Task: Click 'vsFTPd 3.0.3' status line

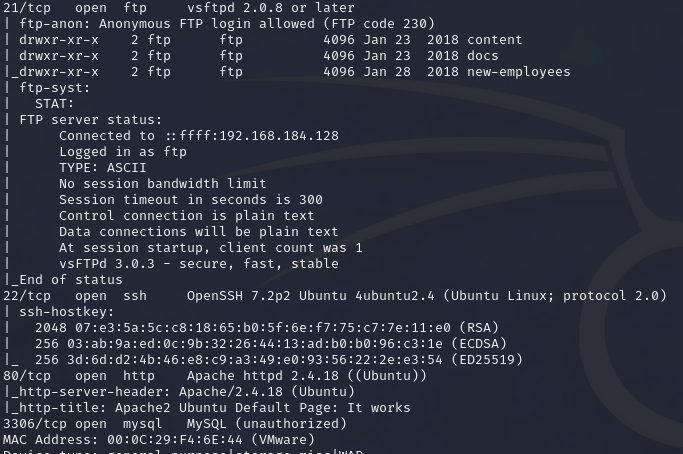Action: pyautogui.click(x=199, y=264)
